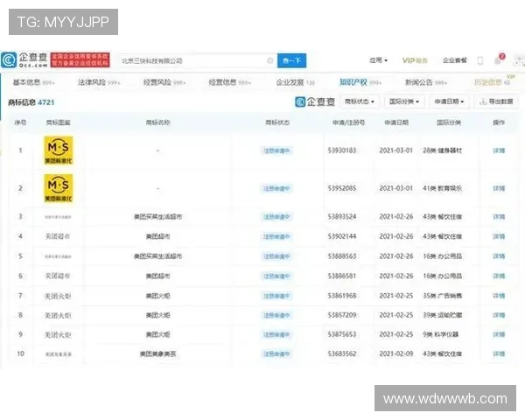The width and height of the screenshot is (525, 420).
Task: Open 详情 for registration 53875653
Action: pos(499,334)
